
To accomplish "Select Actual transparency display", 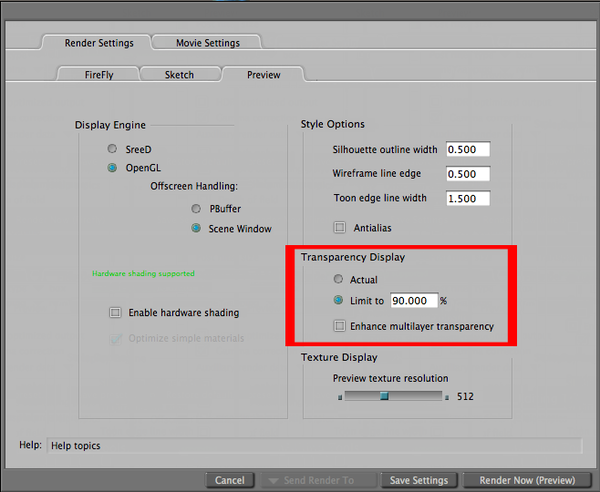I will [338, 279].
